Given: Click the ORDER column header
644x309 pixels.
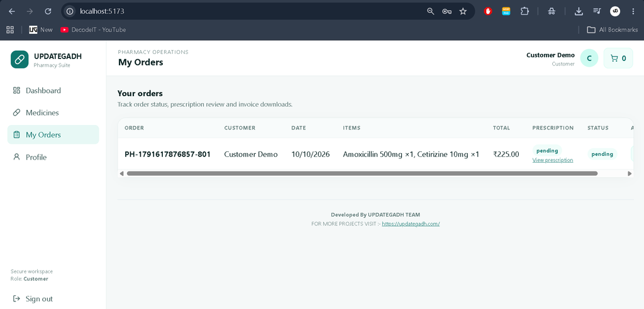Looking at the screenshot, I should click(135, 128).
